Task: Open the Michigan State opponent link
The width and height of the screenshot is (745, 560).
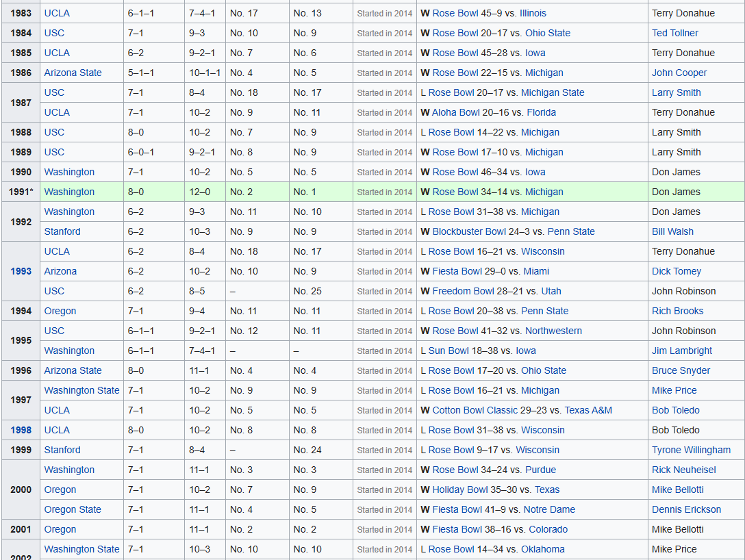Action: [x=553, y=93]
